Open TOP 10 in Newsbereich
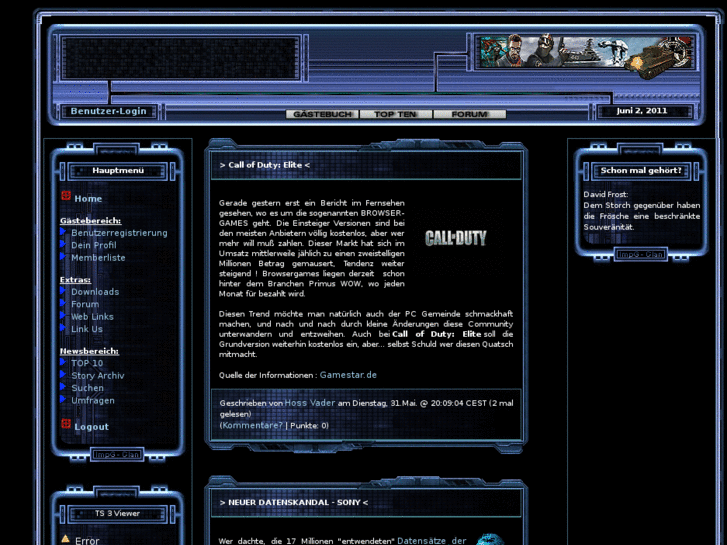The width and height of the screenshot is (727, 545). point(87,363)
